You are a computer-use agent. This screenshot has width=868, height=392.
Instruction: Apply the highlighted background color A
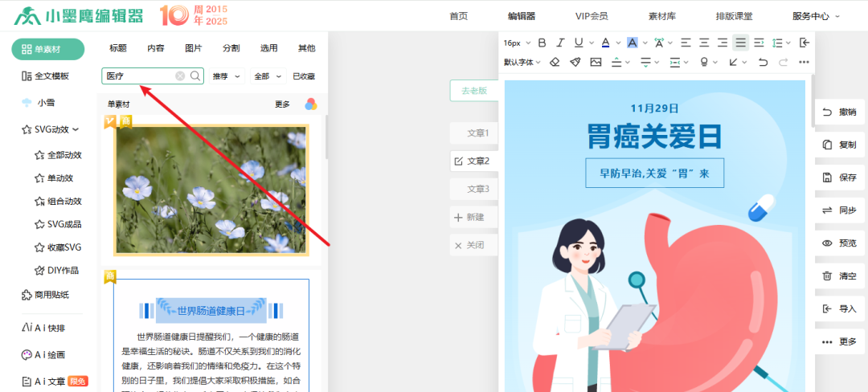click(633, 43)
